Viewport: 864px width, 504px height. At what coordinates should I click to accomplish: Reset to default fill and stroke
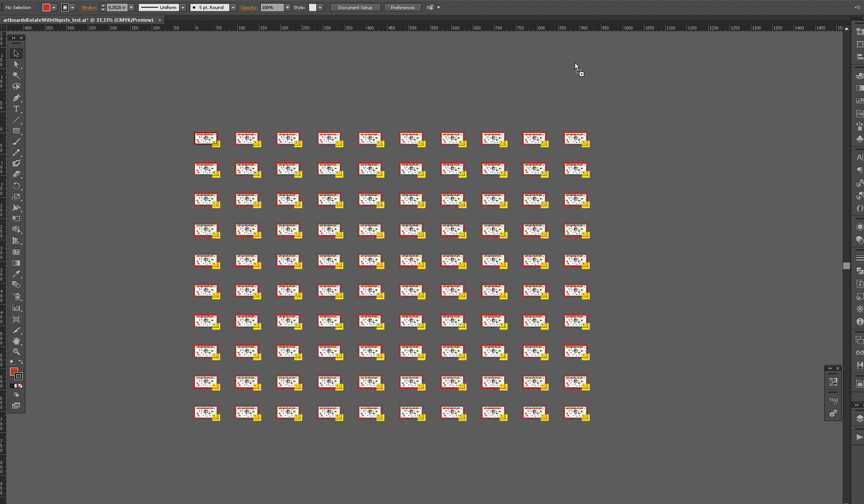tap(12, 362)
